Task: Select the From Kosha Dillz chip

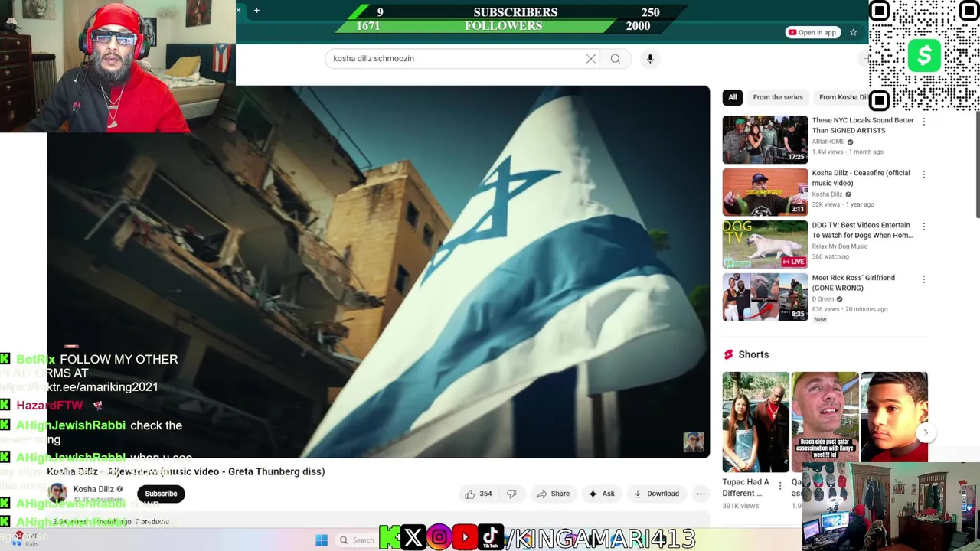Action: [843, 97]
